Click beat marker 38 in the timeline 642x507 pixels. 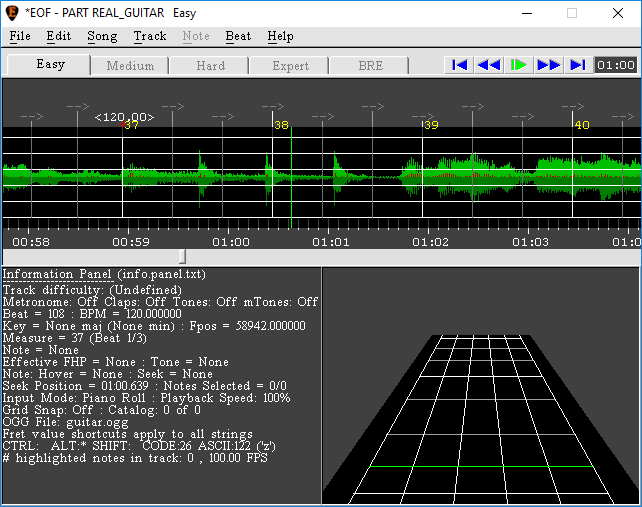(x=281, y=125)
